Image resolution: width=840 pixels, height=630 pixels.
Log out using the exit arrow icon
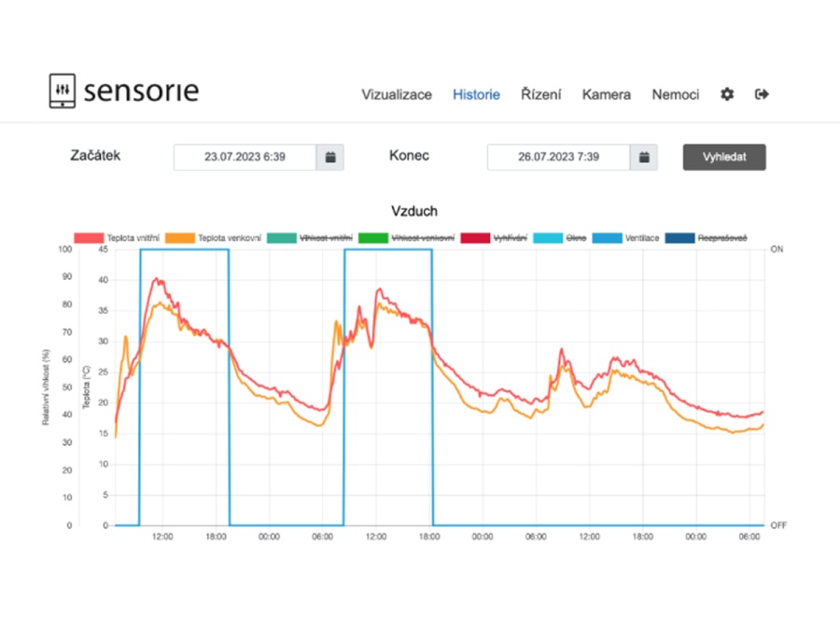tap(762, 94)
